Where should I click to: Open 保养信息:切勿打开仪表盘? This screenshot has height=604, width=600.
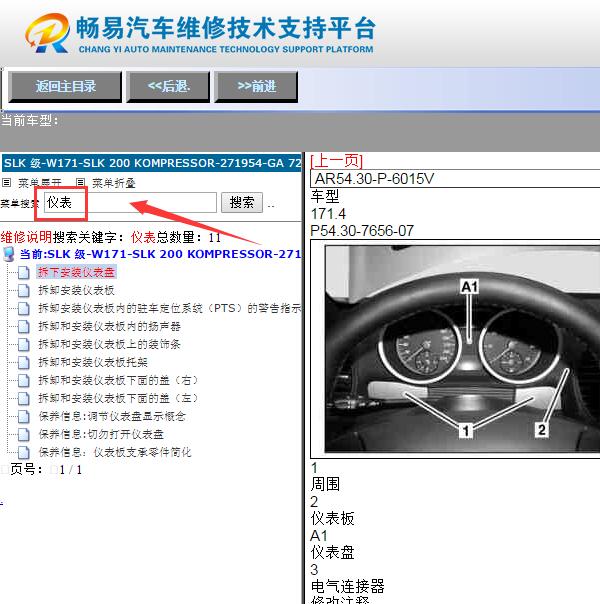point(101,434)
